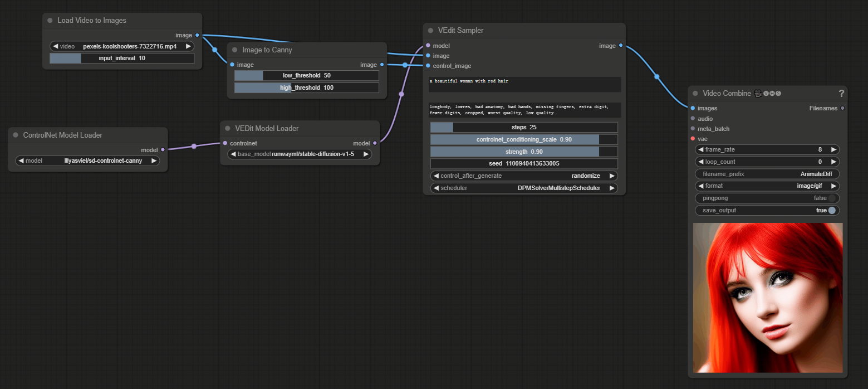Adjust the strength slider

click(x=524, y=152)
